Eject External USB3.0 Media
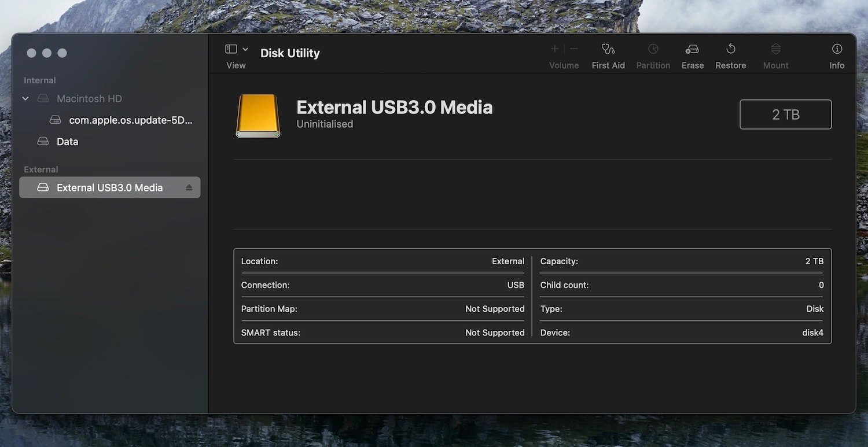 coord(189,188)
